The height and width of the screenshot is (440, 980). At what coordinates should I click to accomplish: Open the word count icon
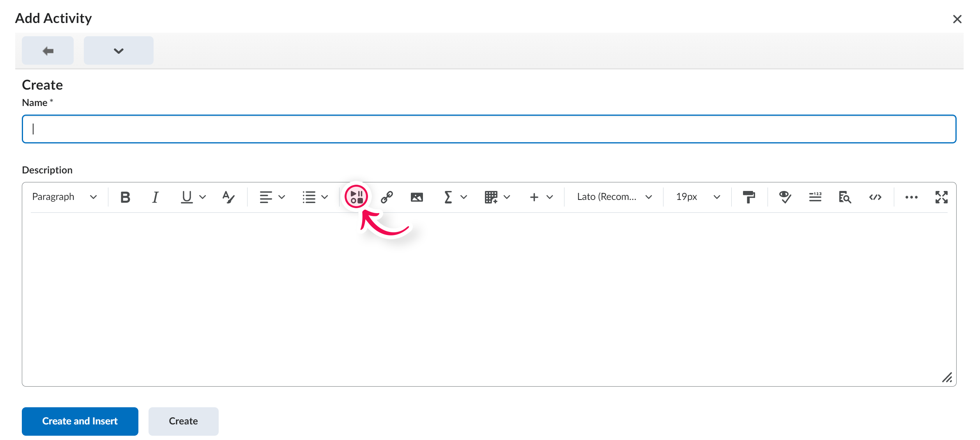(x=815, y=197)
